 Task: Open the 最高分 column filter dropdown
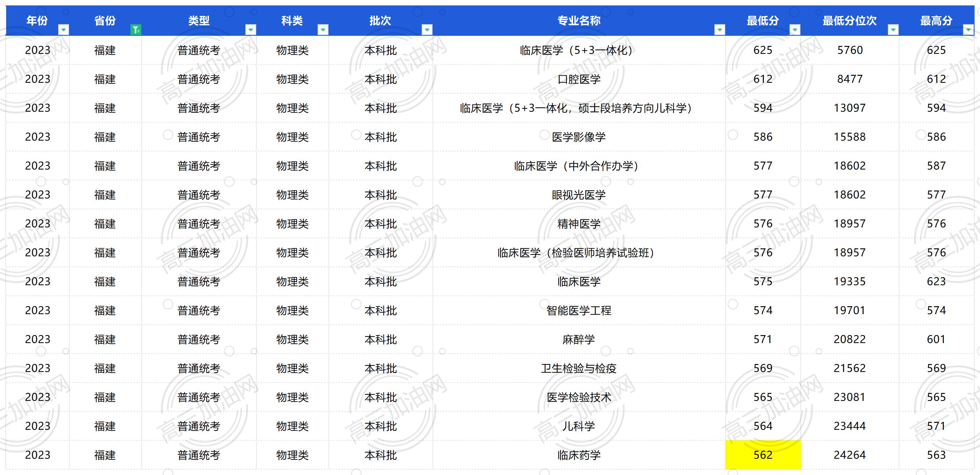coord(968,30)
